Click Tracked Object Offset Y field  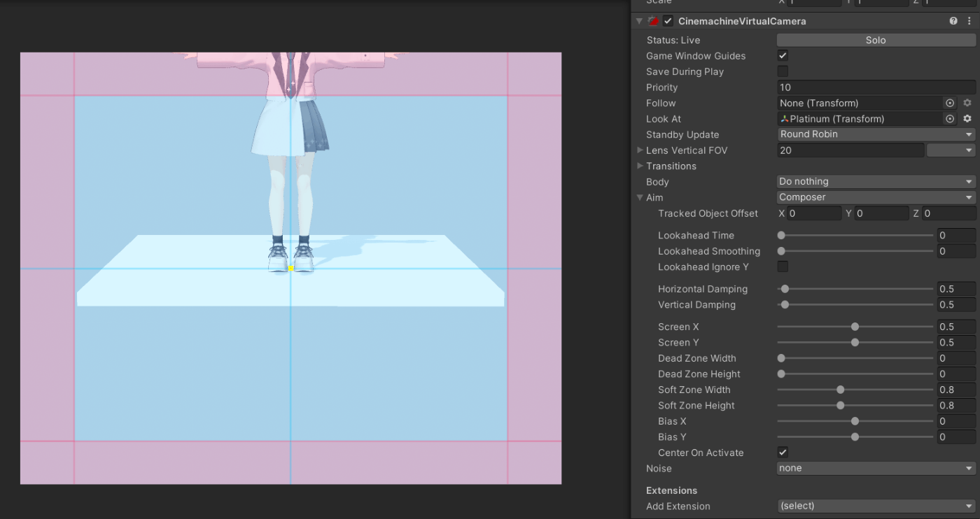(881, 213)
